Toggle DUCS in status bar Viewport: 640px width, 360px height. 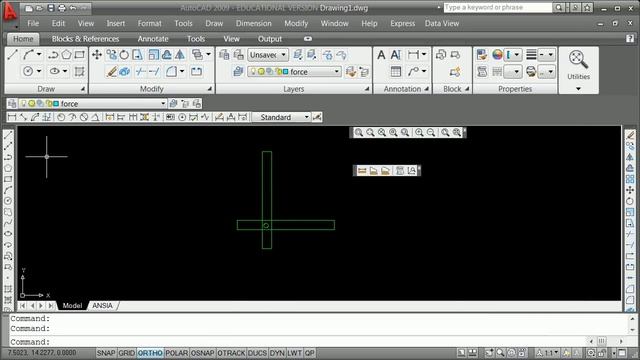257,353
